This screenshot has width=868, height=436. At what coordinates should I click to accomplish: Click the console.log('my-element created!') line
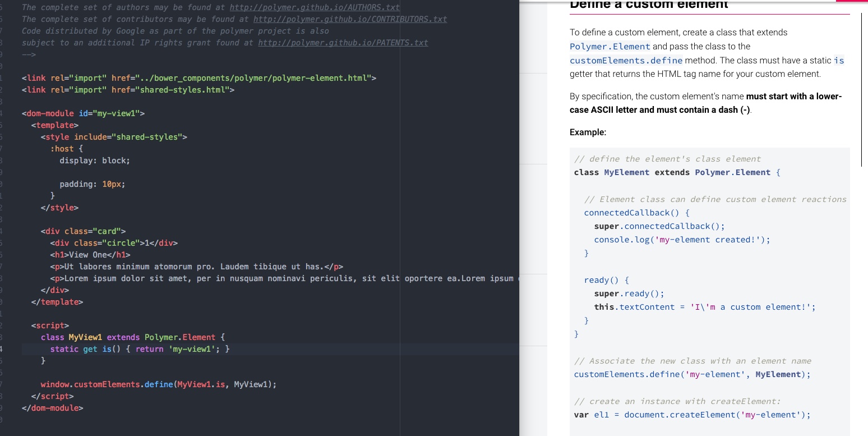[x=682, y=240]
